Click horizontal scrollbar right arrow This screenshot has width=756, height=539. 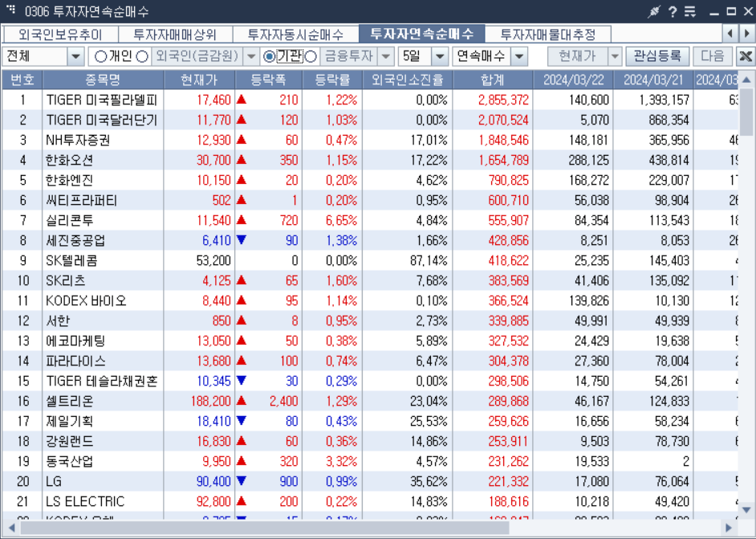click(x=729, y=529)
